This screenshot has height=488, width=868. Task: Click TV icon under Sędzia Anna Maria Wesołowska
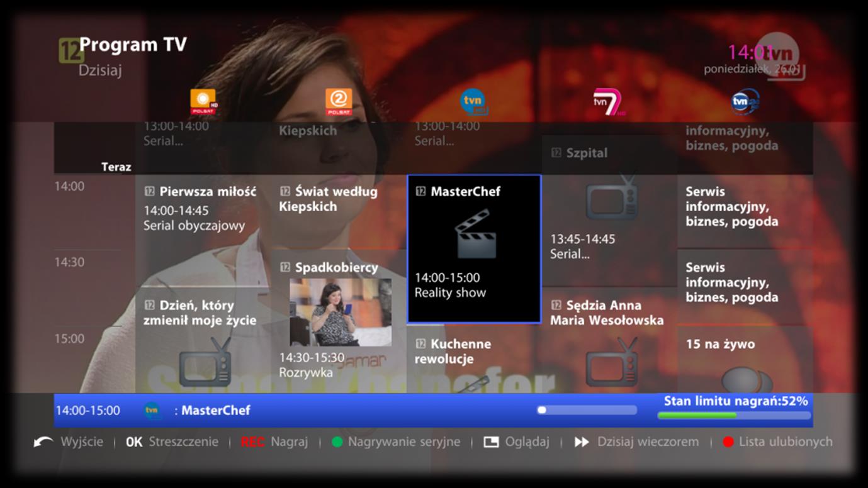point(612,362)
